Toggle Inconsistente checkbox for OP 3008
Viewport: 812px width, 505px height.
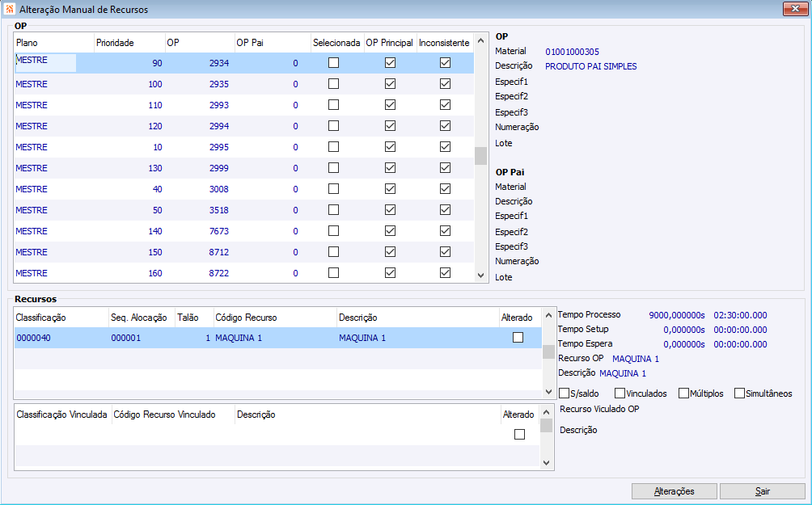(x=445, y=189)
